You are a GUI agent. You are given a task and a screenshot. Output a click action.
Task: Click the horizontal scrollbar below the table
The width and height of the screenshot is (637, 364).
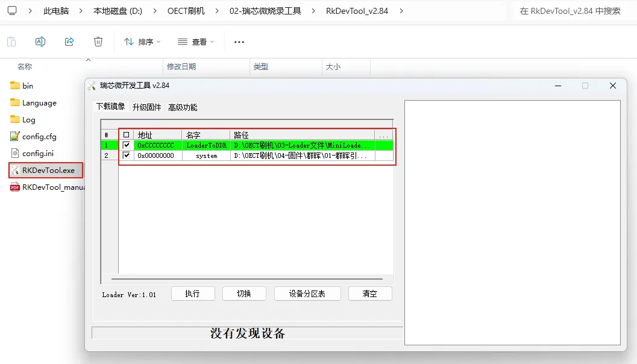247,279
